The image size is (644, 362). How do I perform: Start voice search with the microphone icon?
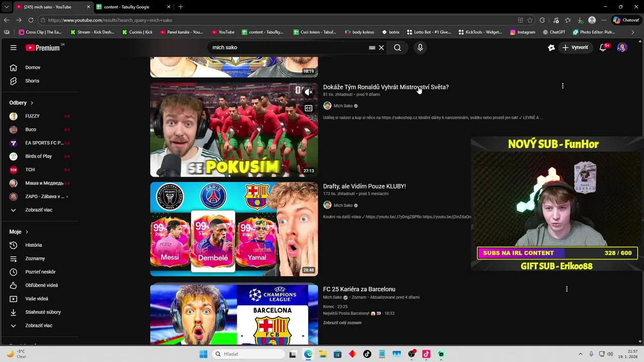pos(420,47)
